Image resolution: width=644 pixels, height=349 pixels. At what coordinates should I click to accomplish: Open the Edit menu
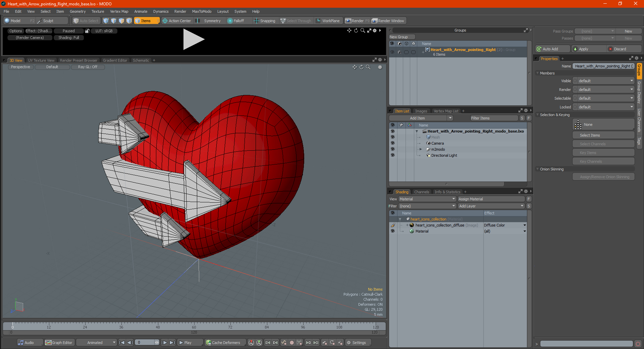point(18,11)
